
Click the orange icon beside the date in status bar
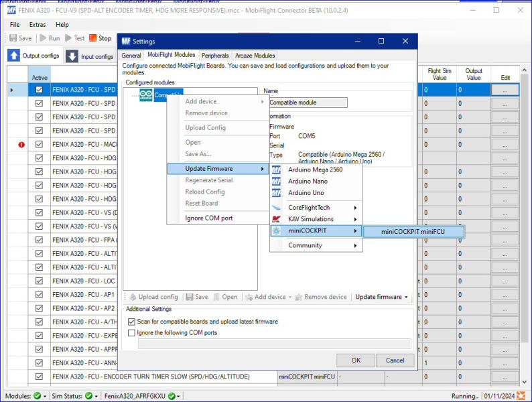pyautogui.click(x=521, y=395)
